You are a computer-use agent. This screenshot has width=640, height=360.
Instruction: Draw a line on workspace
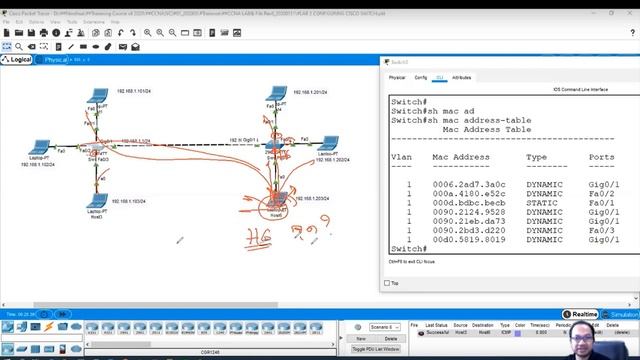71,47
